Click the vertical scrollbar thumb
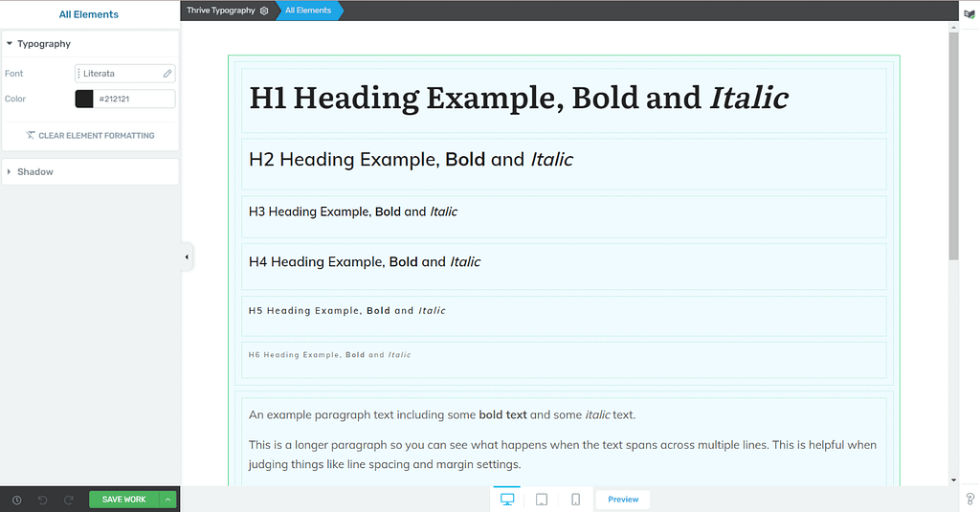This screenshot has width=980, height=512. coord(953,145)
